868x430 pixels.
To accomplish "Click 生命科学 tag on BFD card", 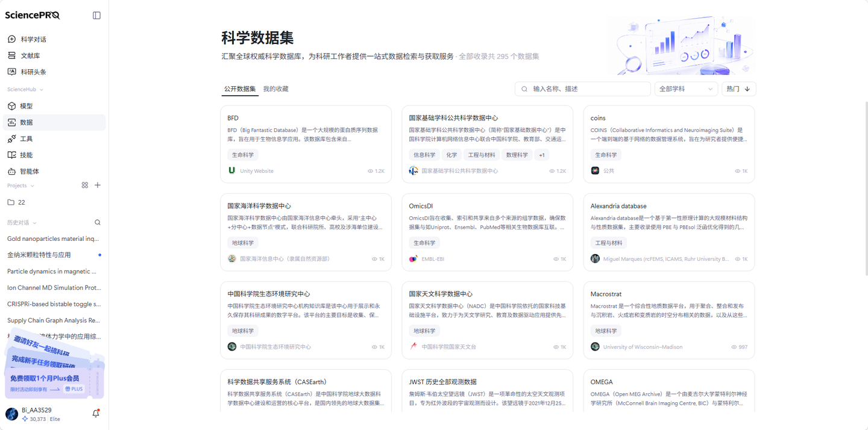I will click(243, 155).
